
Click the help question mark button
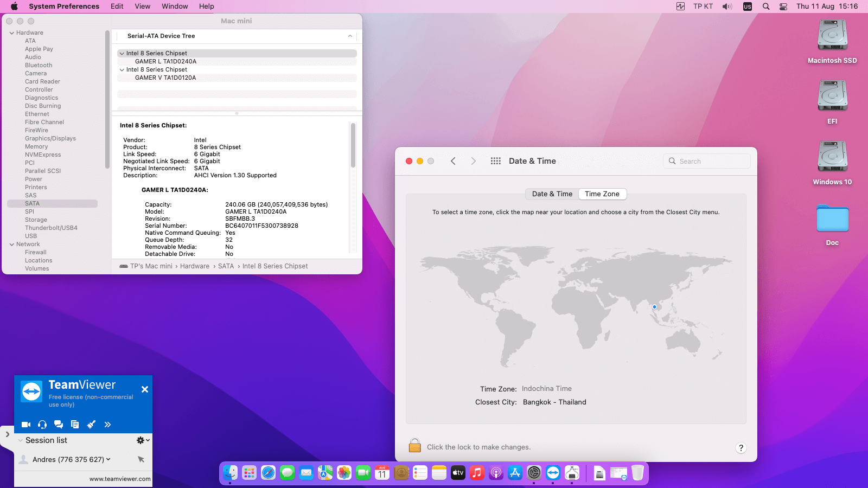coord(741,448)
